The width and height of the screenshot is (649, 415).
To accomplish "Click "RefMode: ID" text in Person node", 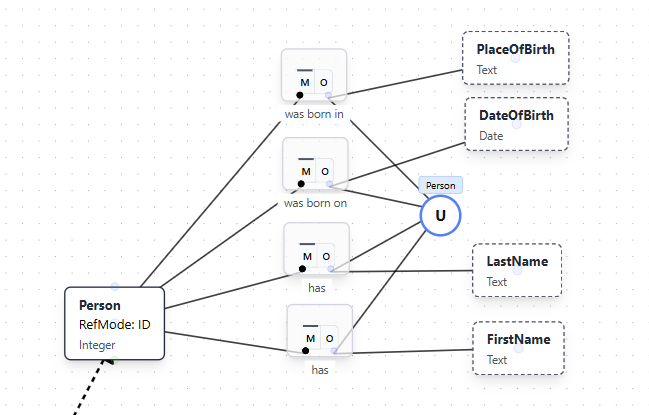I will click(x=115, y=324).
